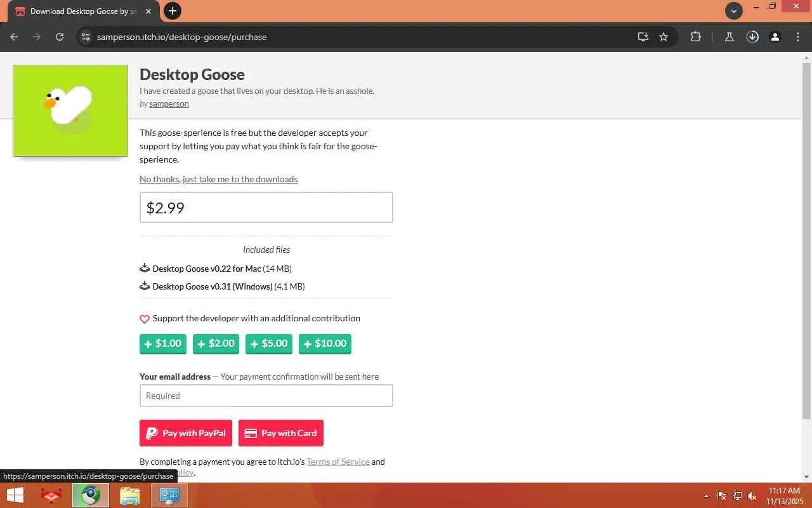This screenshot has width=812, height=508.
Task: Open File Explorer from taskbar
Action: coord(129,495)
